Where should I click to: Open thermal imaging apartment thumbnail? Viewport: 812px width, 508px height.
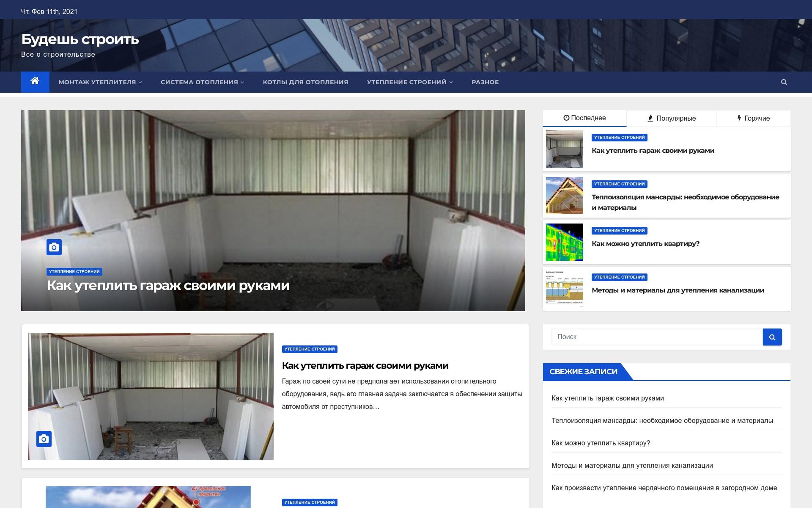tap(564, 242)
